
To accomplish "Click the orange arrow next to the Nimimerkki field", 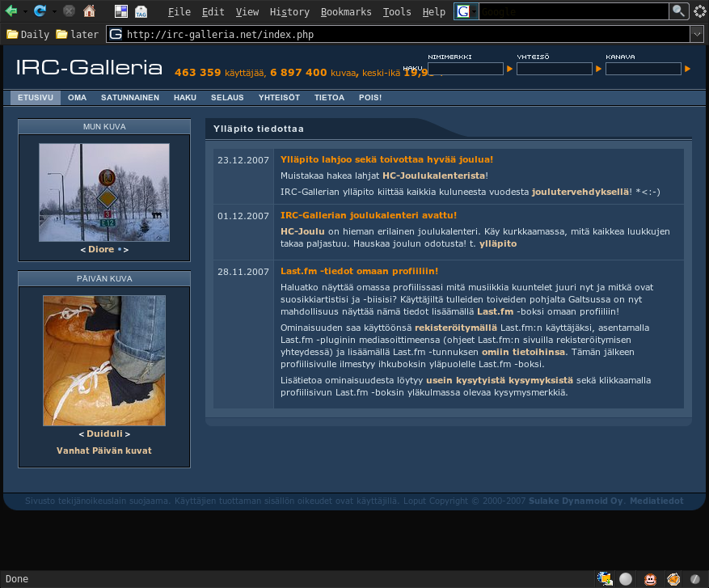I will point(510,70).
